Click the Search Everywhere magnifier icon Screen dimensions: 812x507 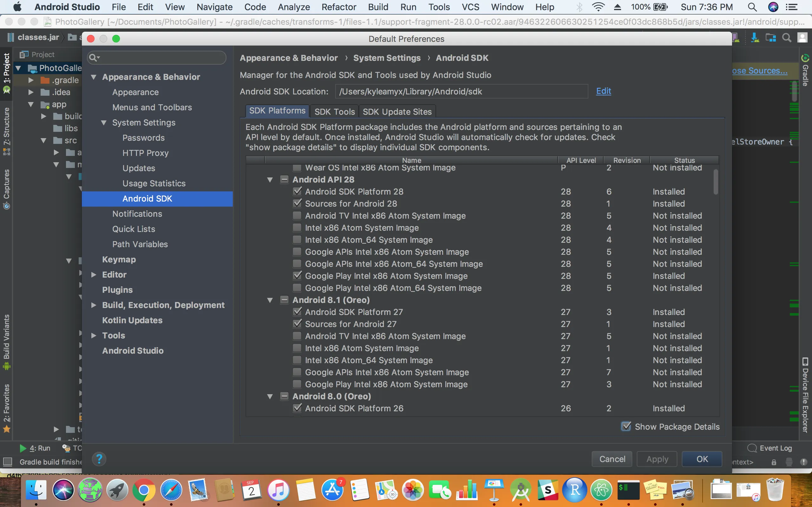tap(787, 38)
